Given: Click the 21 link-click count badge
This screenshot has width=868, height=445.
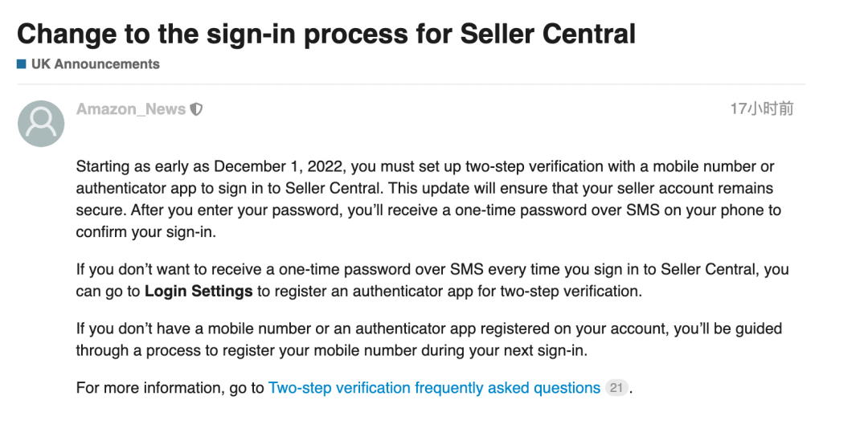Looking at the screenshot, I should coord(616,388).
